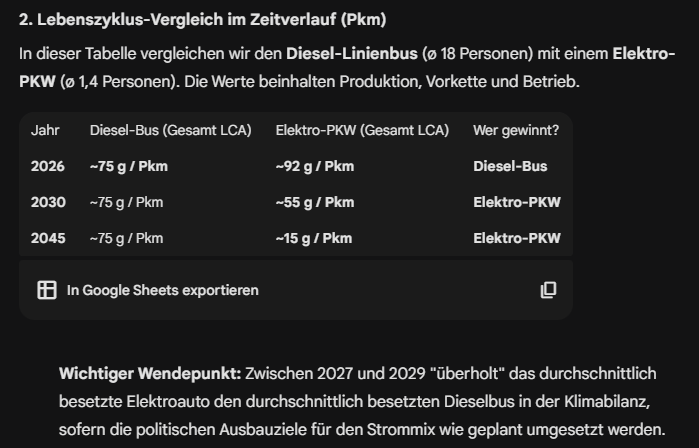Click the bold "Wichtiger Wendepunkt:" text

coord(150,373)
